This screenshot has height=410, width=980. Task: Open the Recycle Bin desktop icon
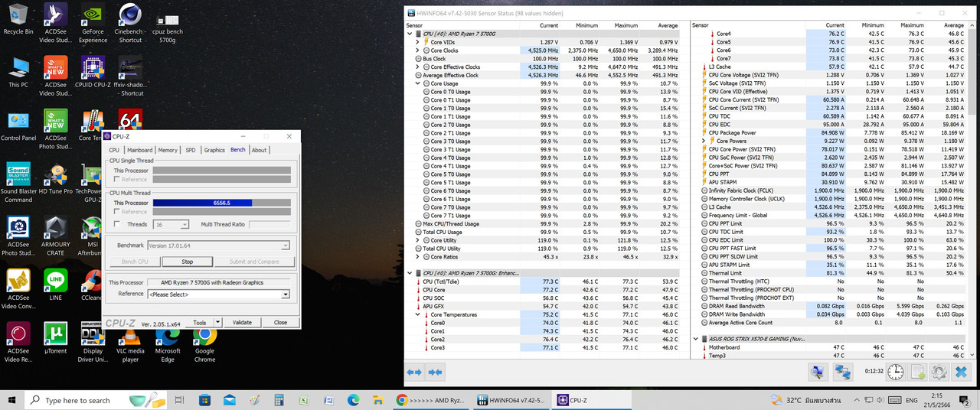(x=18, y=19)
